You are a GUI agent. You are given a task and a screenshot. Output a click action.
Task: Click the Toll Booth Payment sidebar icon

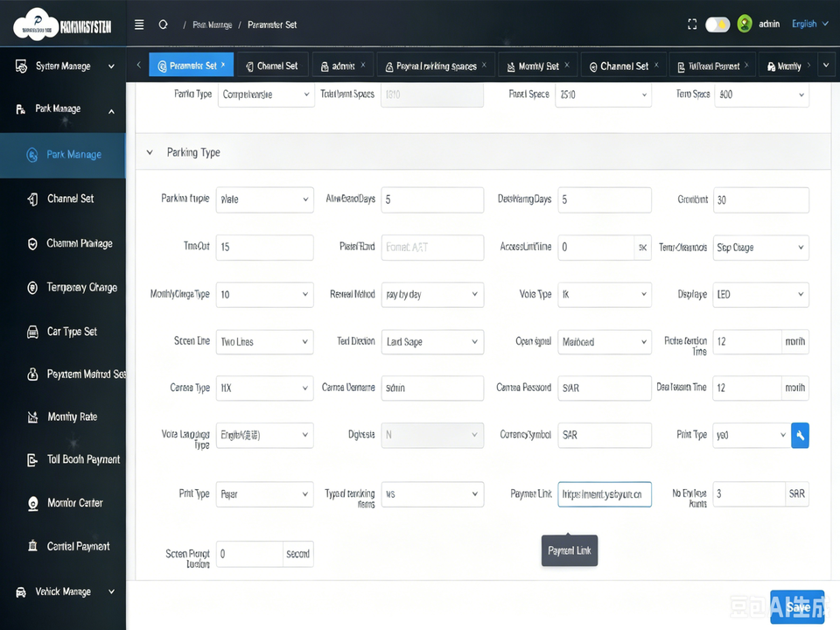32,459
